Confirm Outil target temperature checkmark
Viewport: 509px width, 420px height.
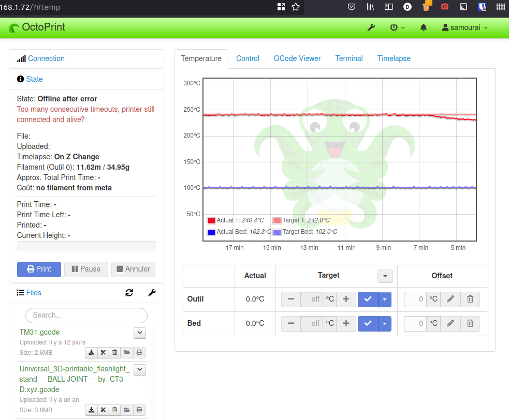click(x=368, y=299)
